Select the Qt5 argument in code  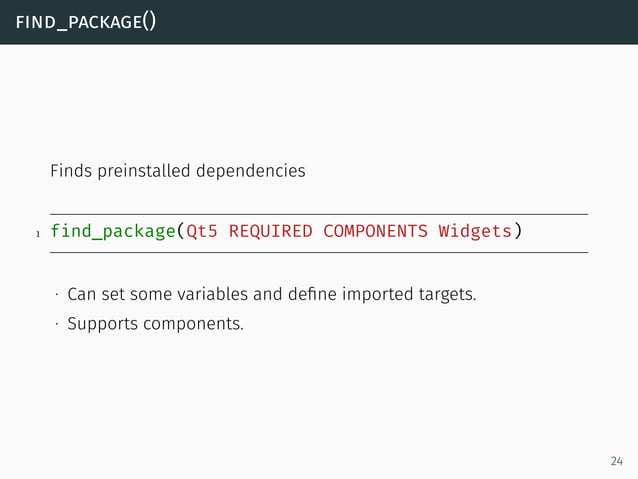[x=201, y=232]
